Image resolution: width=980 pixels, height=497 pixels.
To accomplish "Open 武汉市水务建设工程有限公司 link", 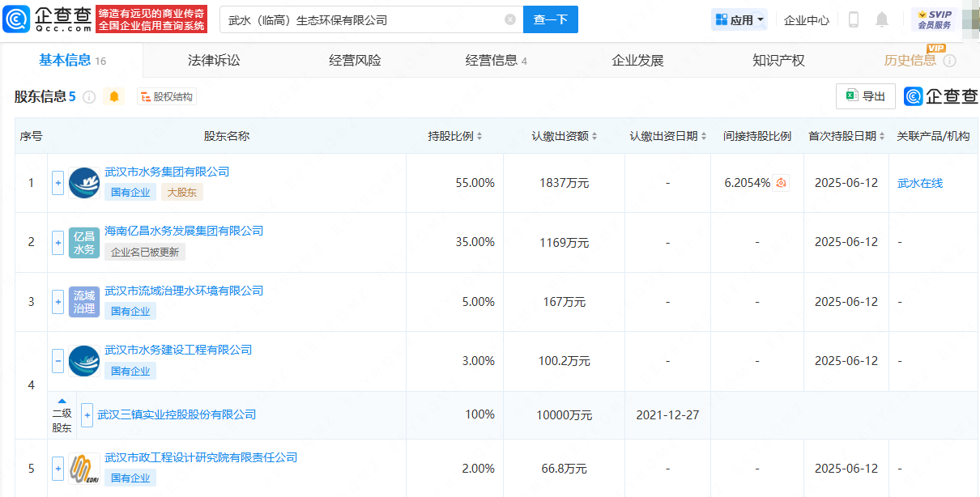I will pos(178,350).
